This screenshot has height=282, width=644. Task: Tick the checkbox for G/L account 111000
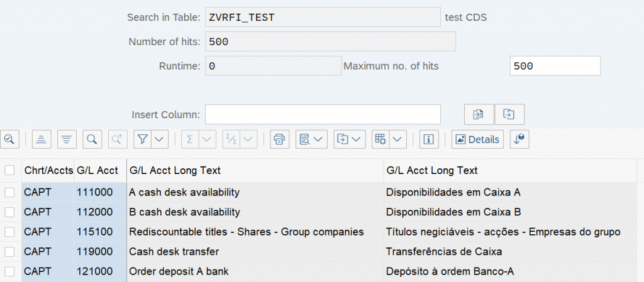pos(9,192)
